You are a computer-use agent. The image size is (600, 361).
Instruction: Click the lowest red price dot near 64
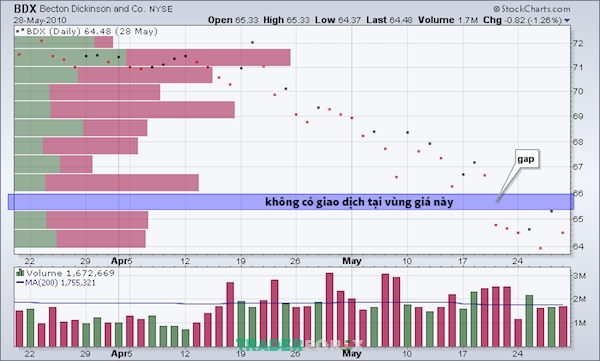click(540, 248)
